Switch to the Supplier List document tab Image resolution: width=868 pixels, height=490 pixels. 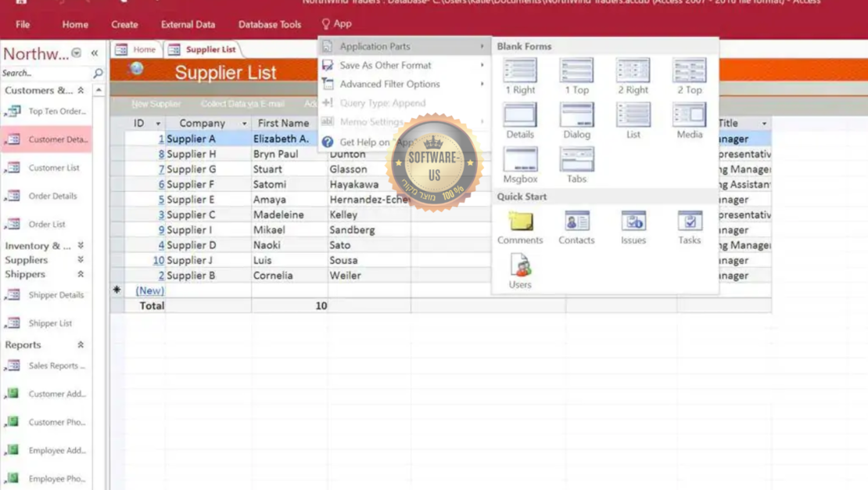tap(203, 49)
